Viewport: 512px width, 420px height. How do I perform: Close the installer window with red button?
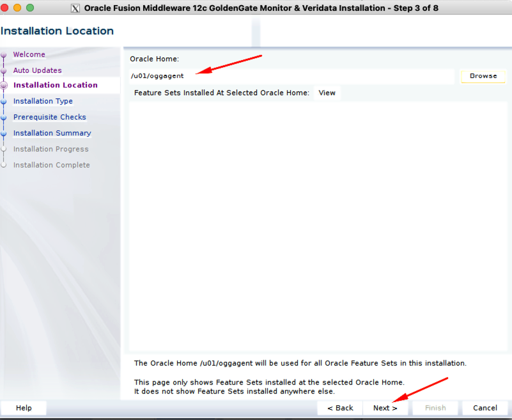4,8
